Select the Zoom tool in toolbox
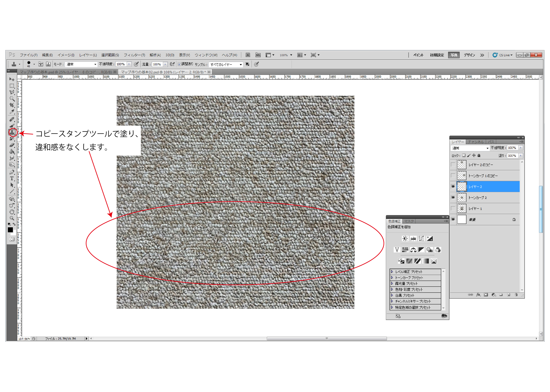This screenshot has height=392, width=550. [12, 218]
